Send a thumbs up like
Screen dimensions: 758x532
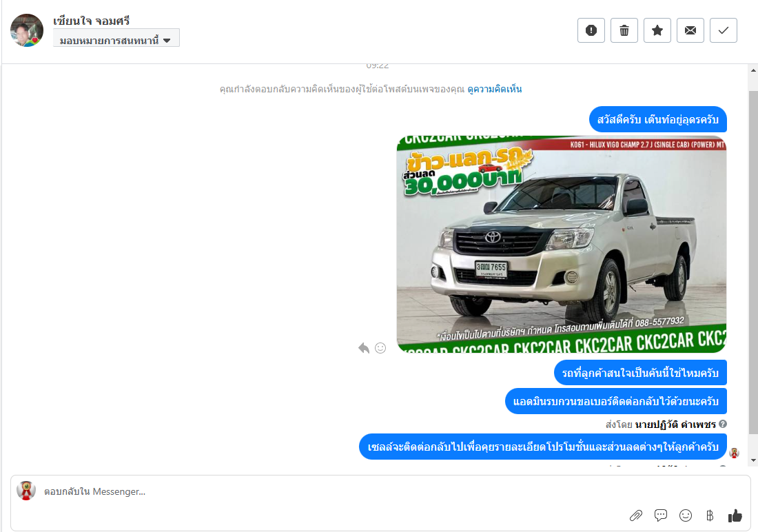735,515
